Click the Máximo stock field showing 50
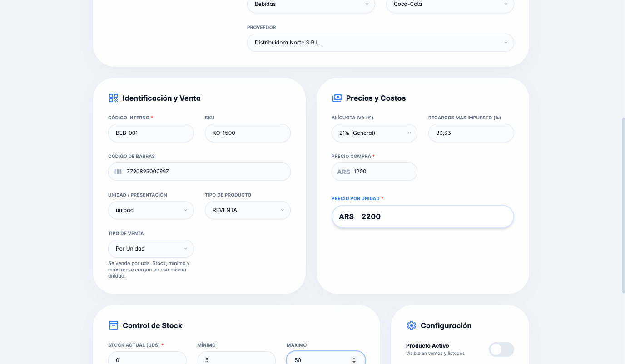Image resolution: width=625 pixels, height=364 pixels. tap(326, 358)
